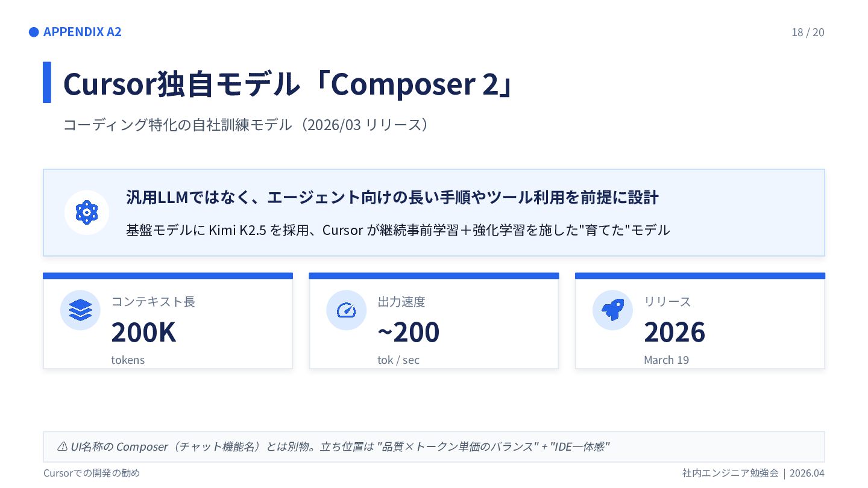868x488 pixels.
Task: Click the page number 18 / 20
Action: click(808, 32)
